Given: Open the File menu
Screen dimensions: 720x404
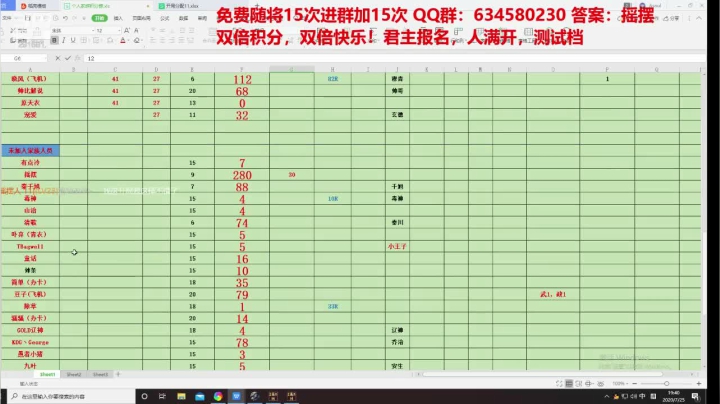Looking at the screenshot, I should coord(7,18).
